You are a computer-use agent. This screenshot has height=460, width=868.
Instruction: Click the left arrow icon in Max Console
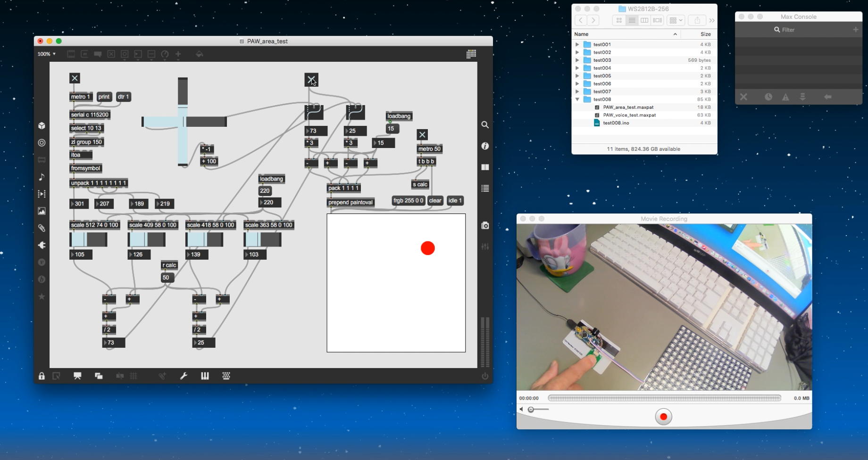827,97
